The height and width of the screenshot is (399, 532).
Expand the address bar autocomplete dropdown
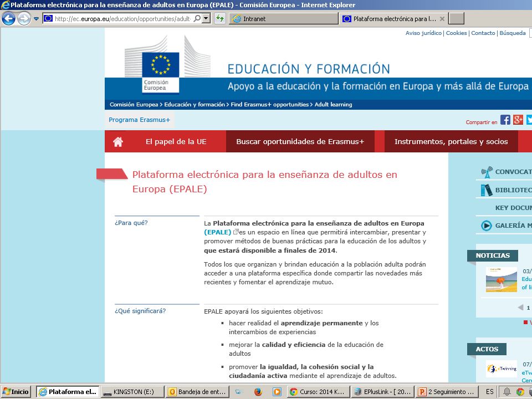pyautogui.click(x=206, y=19)
